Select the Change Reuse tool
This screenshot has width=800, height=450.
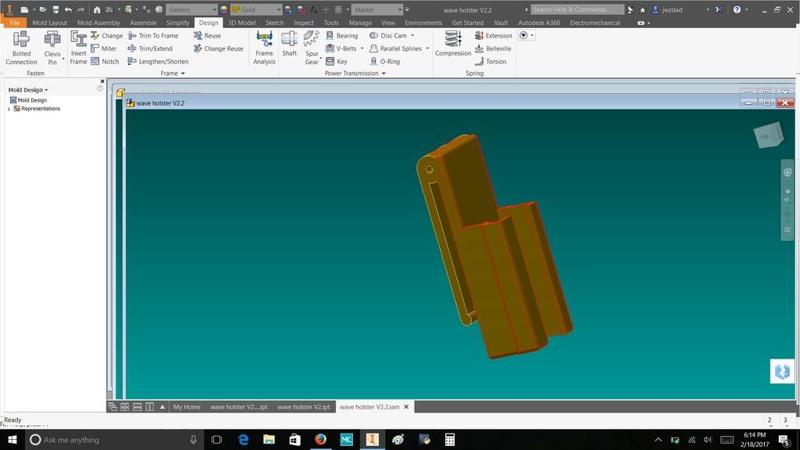(x=218, y=48)
